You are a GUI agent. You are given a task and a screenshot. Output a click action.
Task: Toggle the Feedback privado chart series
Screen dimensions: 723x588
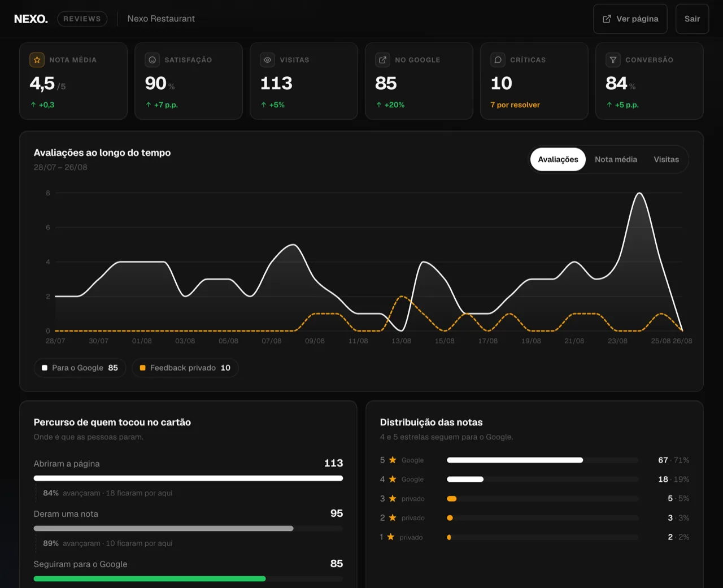[185, 368]
